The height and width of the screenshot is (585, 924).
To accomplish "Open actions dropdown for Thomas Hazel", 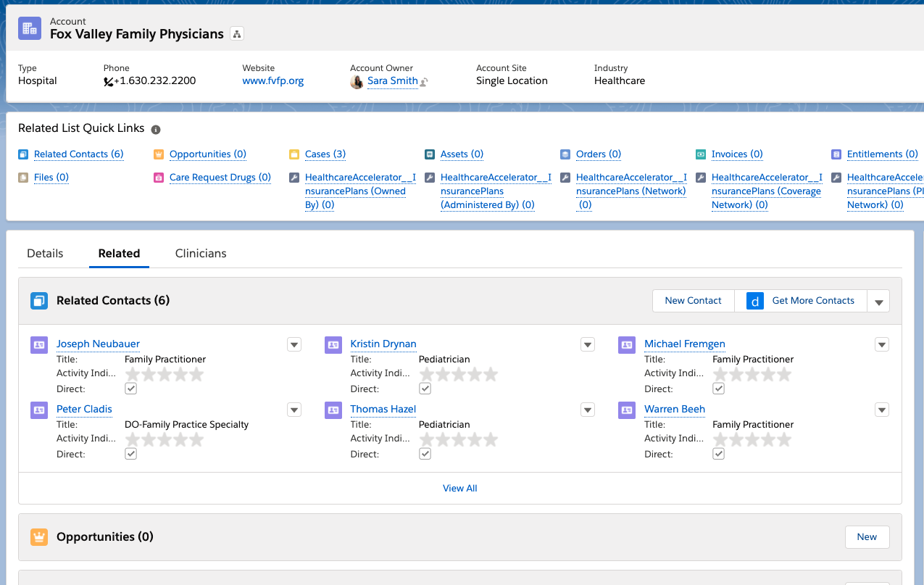I will pos(588,410).
